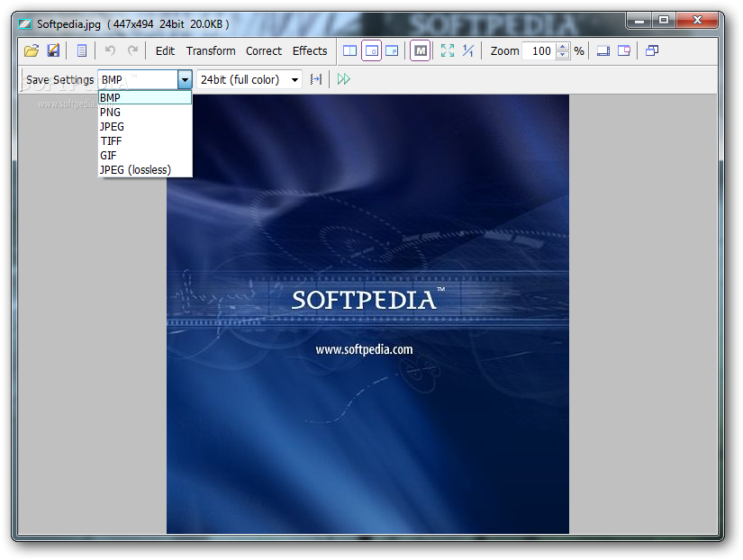Minimize the Softpedia.jpg window

639,21
